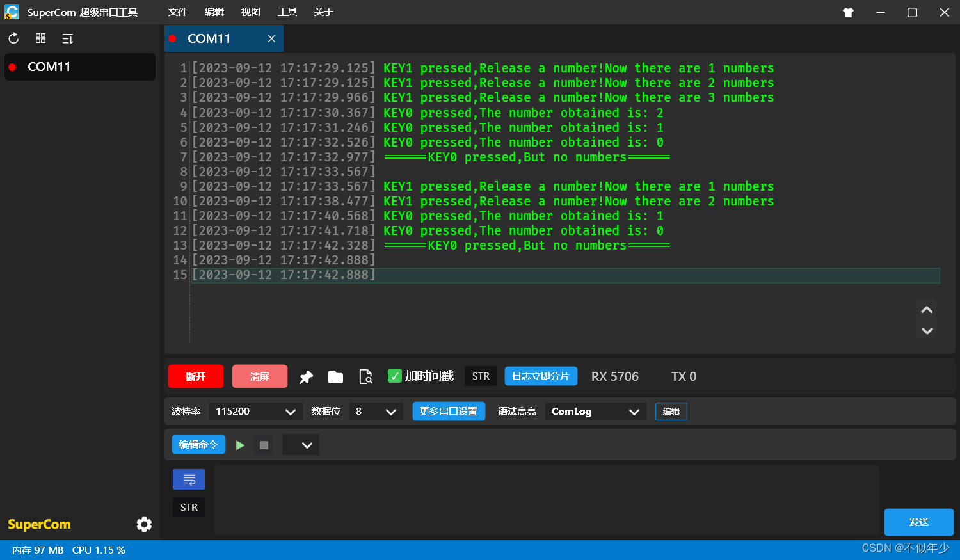
Task: Open the data bits 8 dropdown
Action: pyautogui.click(x=376, y=412)
